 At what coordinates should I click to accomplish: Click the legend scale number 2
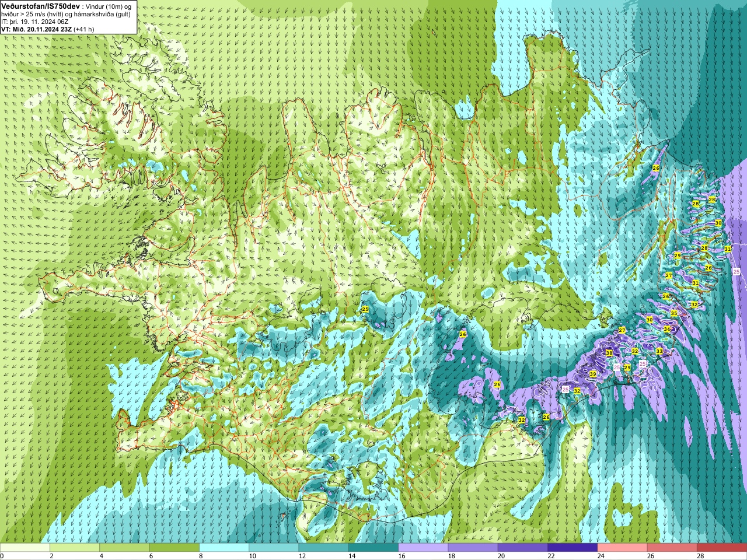[51, 556]
